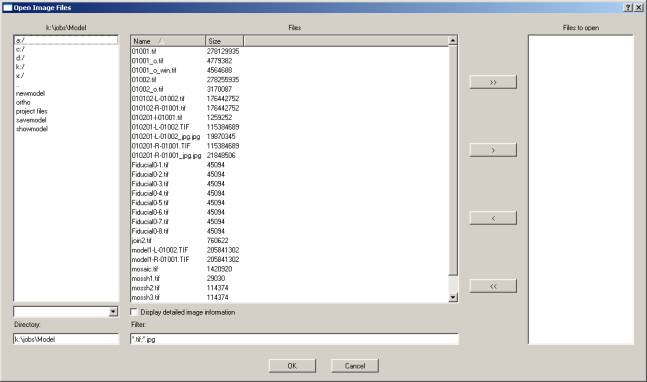The width and height of the screenshot is (647, 382).
Task: Select file model1-R-01001.TIF
Action: click(160, 260)
